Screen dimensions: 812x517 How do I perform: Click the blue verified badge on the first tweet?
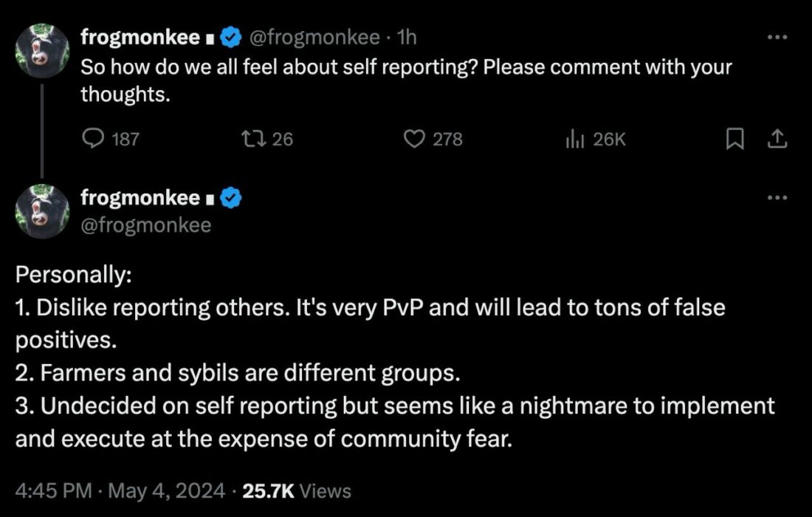coord(231,38)
